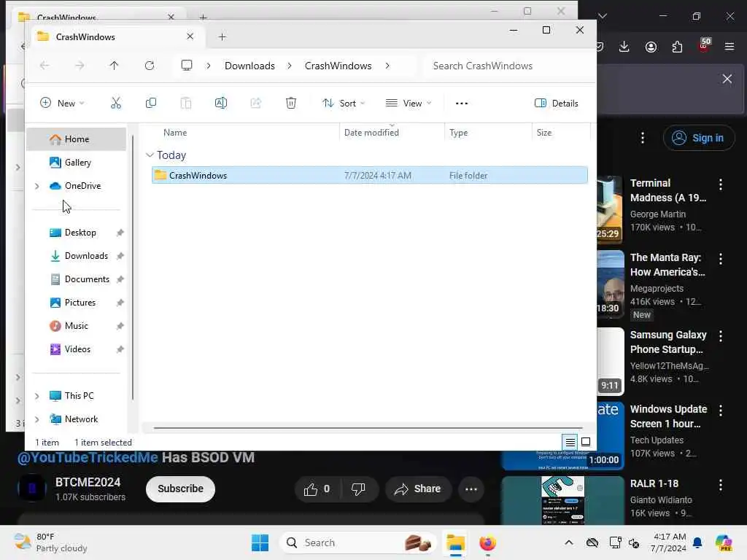Image resolution: width=747 pixels, height=560 pixels.
Task: Open the View dropdown menu
Action: click(x=409, y=104)
